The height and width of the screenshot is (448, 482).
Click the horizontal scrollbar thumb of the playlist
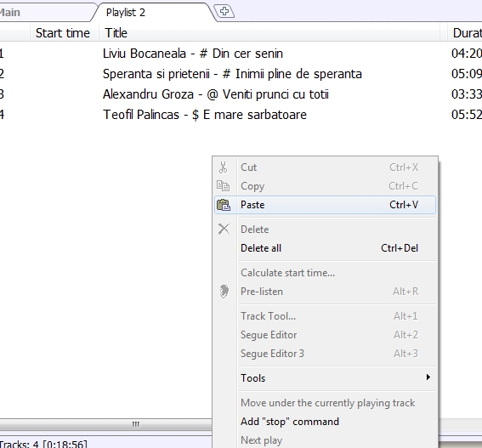105,424
